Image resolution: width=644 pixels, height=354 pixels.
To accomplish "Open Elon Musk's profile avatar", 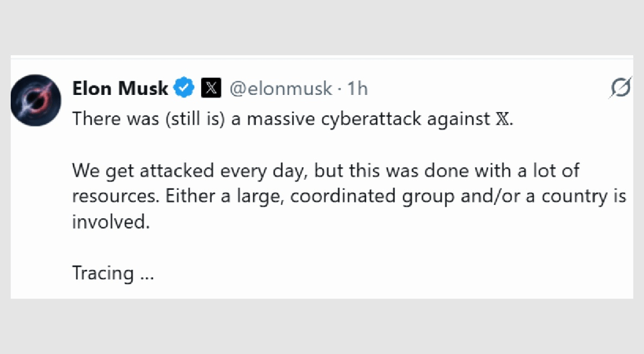I will tap(37, 101).
